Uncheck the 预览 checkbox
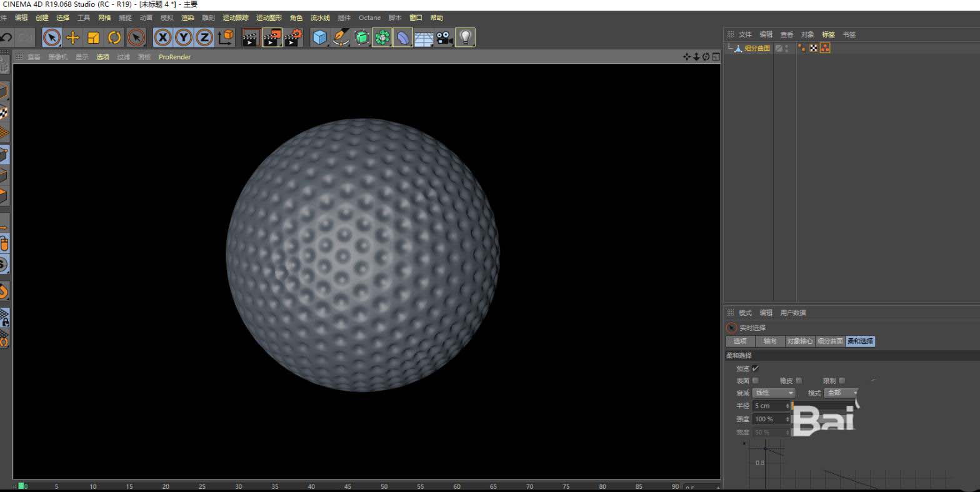 756,368
